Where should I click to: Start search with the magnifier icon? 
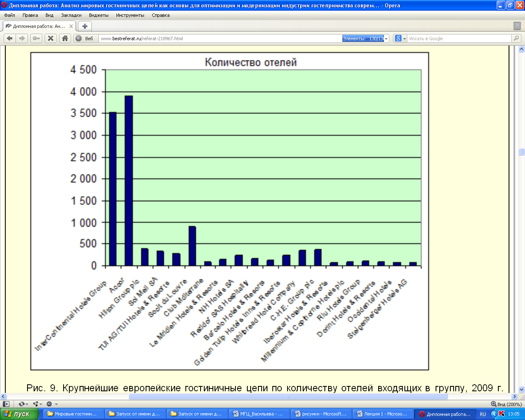click(x=516, y=38)
